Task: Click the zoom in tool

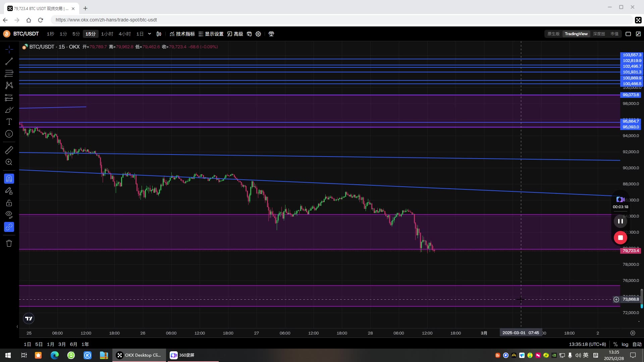Action: pos(9,162)
